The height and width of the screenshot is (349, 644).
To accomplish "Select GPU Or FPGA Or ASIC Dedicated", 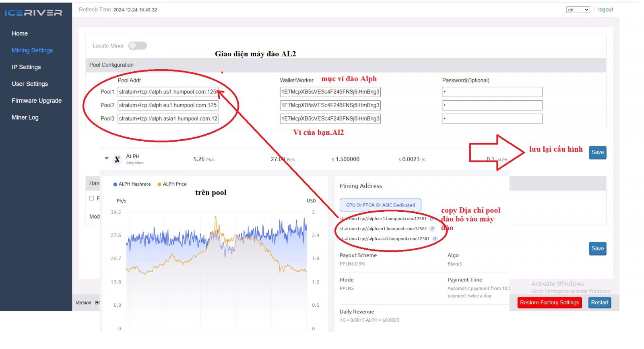I will tap(380, 205).
